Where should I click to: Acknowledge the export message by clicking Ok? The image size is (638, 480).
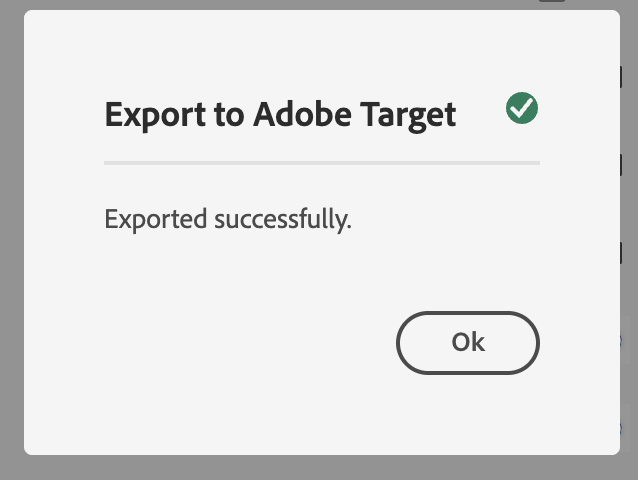coord(467,343)
